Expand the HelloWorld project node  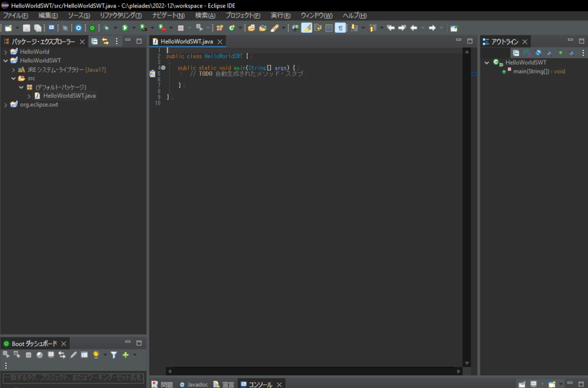pos(6,52)
